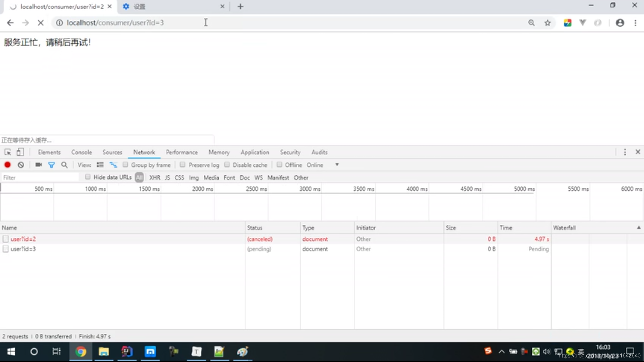Open site information icon in address bar

(59, 23)
